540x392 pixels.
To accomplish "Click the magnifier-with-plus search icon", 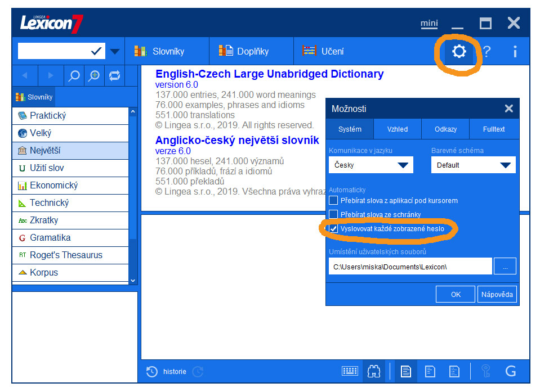I will [93, 75].
